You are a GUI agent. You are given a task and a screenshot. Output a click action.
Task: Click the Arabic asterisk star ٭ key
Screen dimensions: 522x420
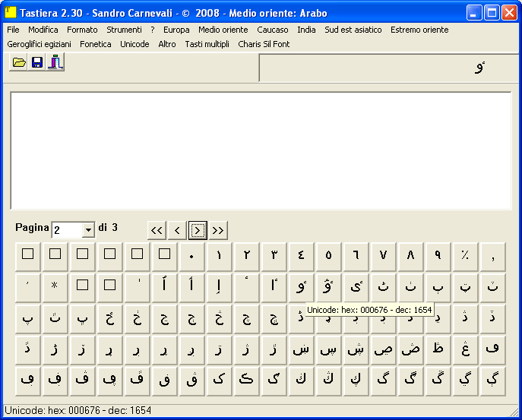(x=55, y=288)
